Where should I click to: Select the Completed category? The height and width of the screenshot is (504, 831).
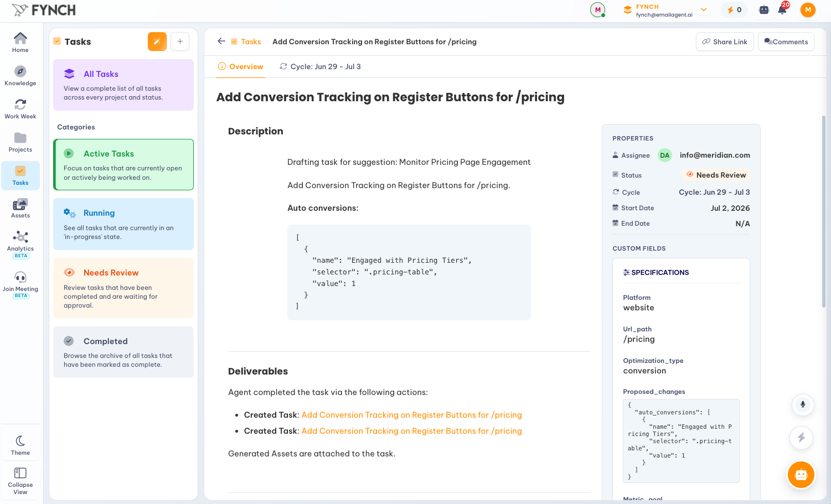pyautogui.click(x=123, y=352)
